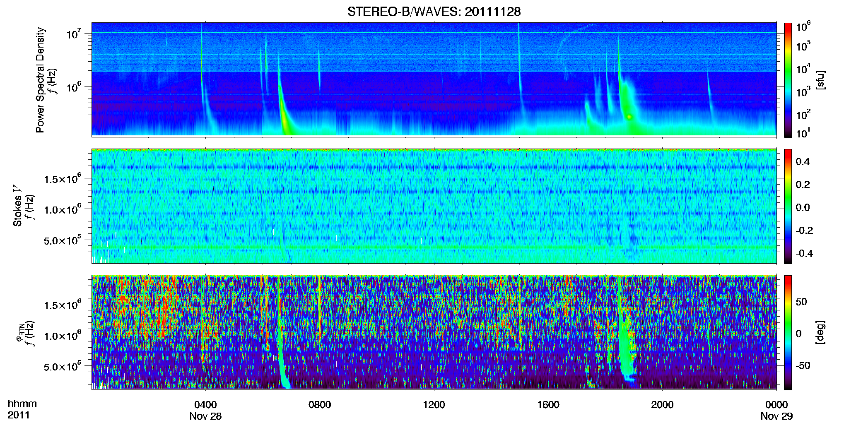Viewport: 868px width, 447px height.
Task: Click inside the Power Spectral Density spectrogram panel
Action: (434, 79)
